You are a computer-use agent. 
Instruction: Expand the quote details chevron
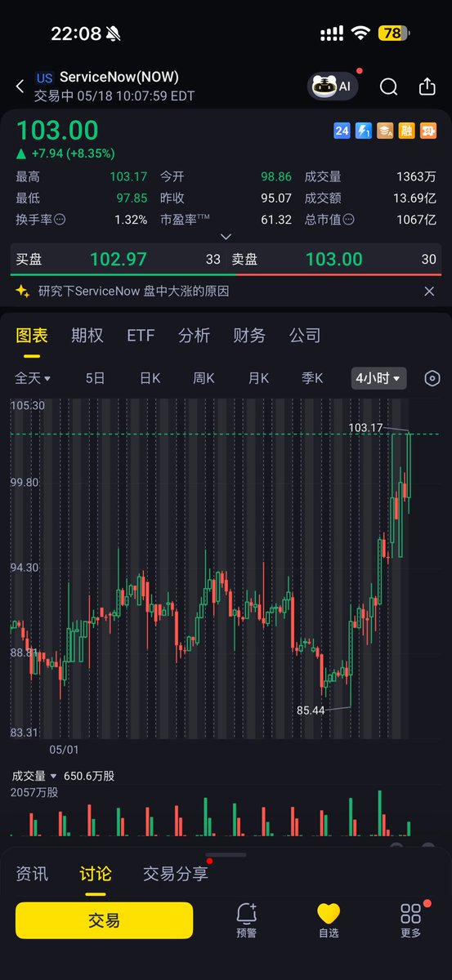point(226,237)
